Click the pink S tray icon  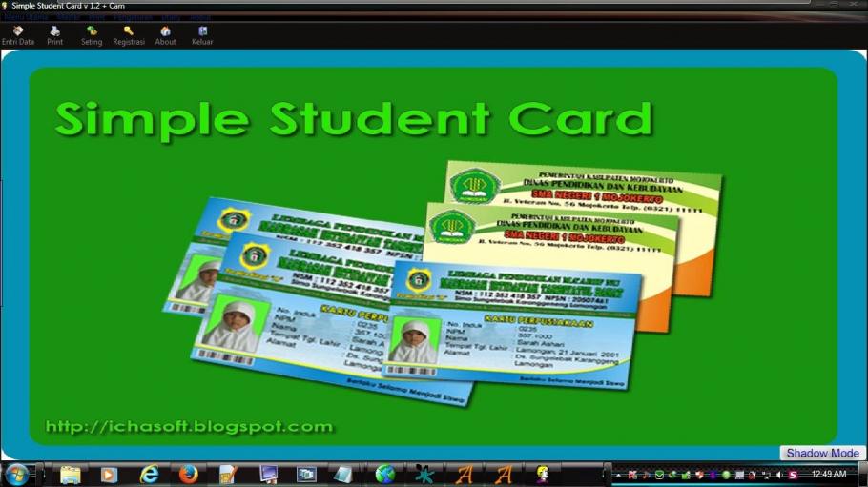[x=793, y=475]
